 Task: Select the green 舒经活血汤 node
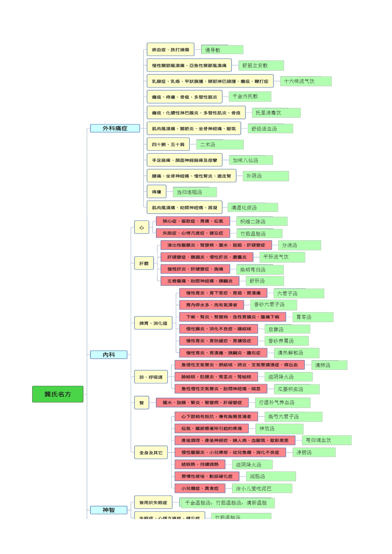tap(270, 129)
